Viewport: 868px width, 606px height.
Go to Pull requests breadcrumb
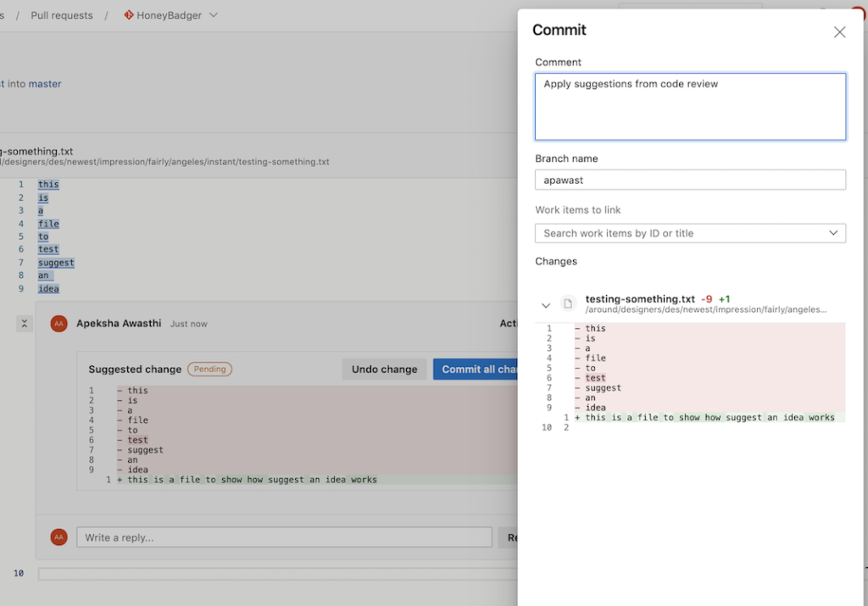(62, 15)
